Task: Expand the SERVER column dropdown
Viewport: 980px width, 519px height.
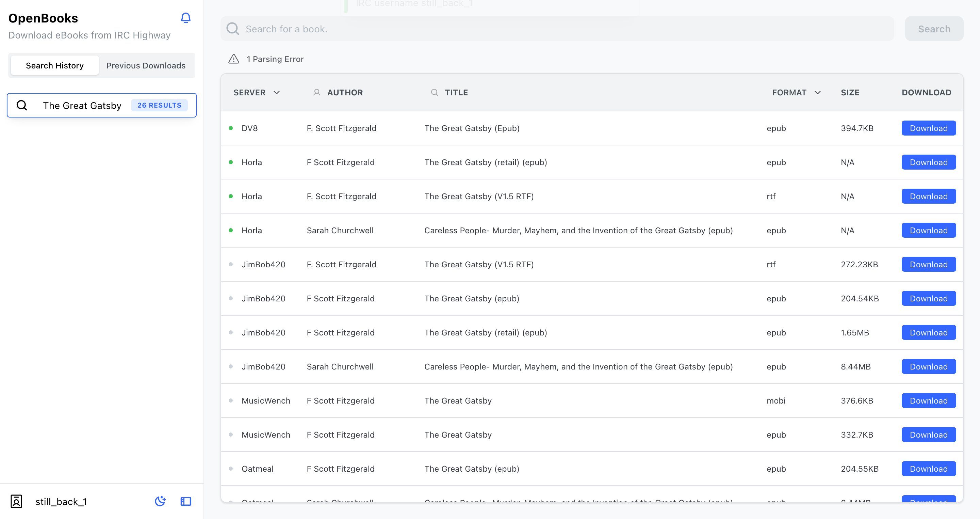Action: click(x=277, y=92)
